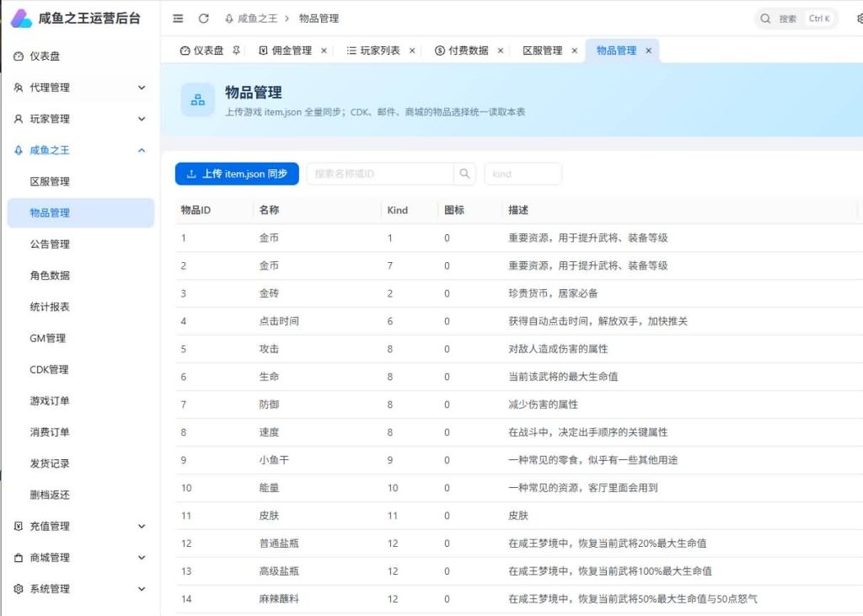Click the 咸鱼之王运营后台 logo icon
The image size is (863, 616).
coord(21,19)
